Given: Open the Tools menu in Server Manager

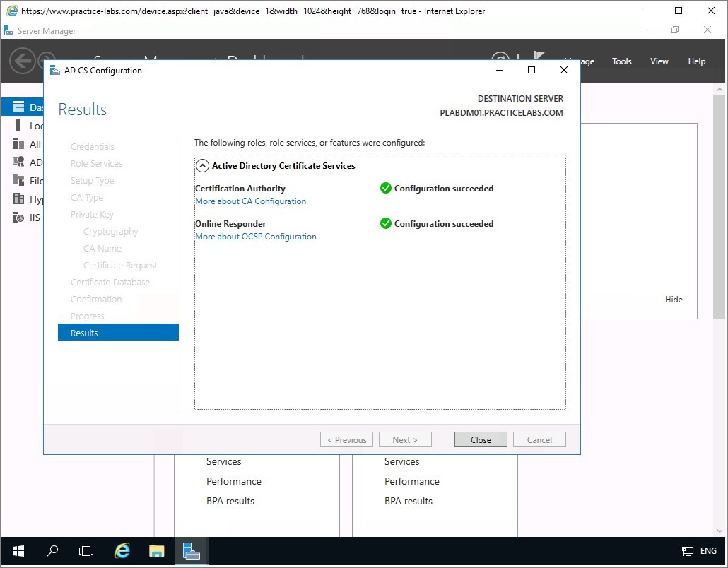Looking at the screenshot, I should 622,61.
